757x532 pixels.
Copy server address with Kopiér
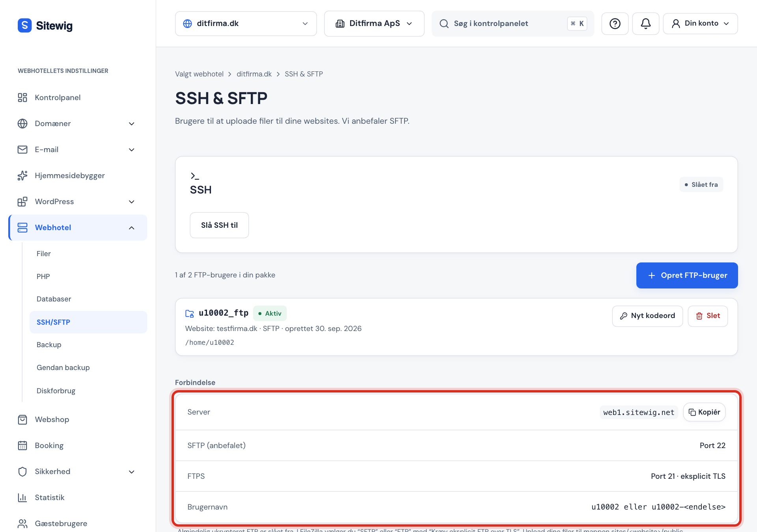pos(704,412)
